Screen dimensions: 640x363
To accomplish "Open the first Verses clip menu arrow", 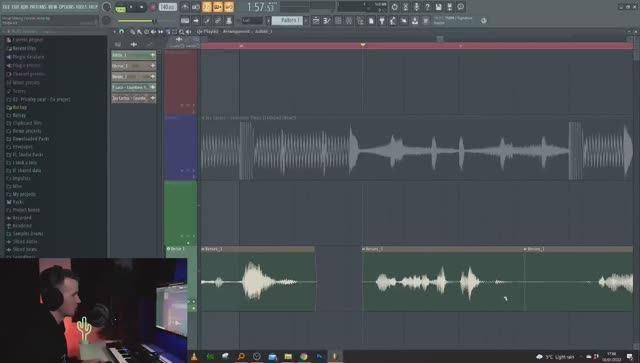I will point(203,249).
